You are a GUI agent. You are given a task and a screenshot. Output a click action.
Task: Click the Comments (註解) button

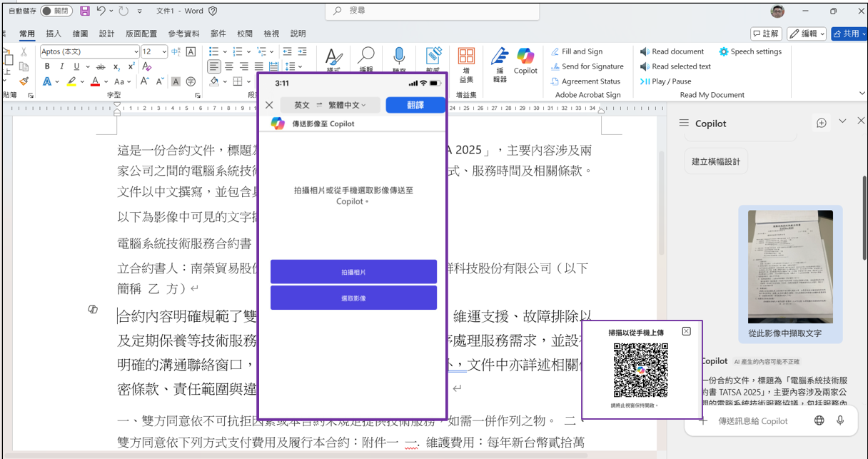[x=766, y=34]
